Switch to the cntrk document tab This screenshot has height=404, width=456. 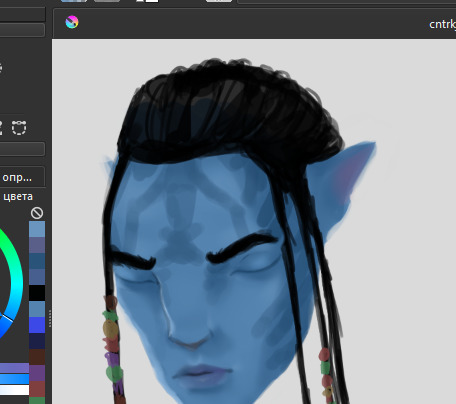pos(442,24)
